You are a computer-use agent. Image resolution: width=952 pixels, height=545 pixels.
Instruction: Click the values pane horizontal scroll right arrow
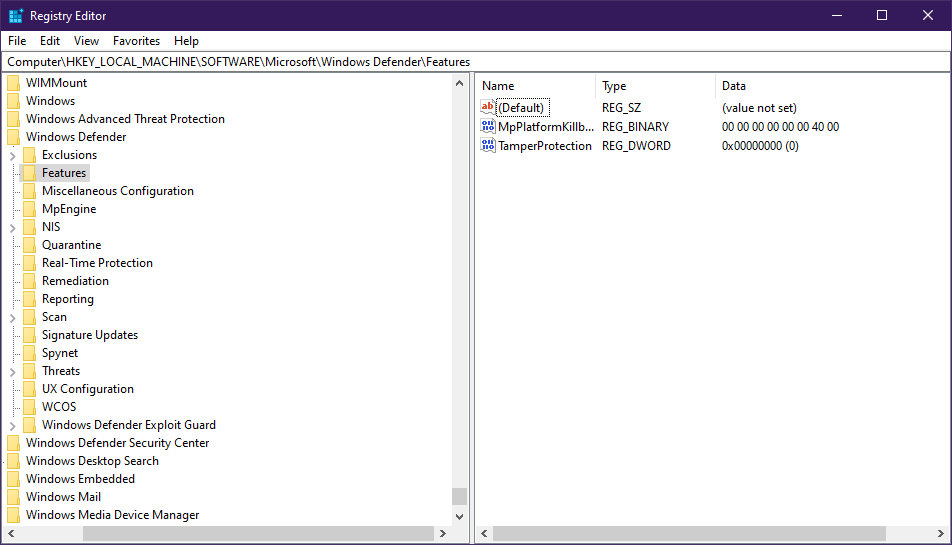(940, 533)
